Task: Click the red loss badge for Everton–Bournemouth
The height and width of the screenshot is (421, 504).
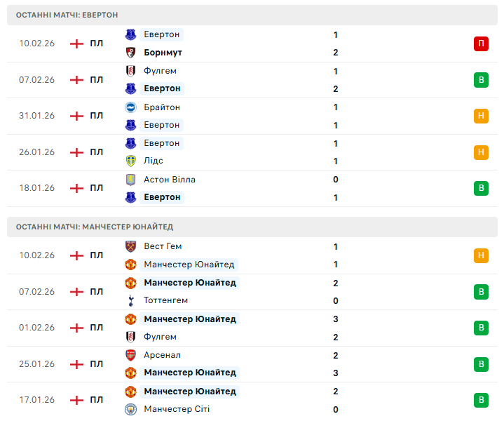Action: point(481,44)
